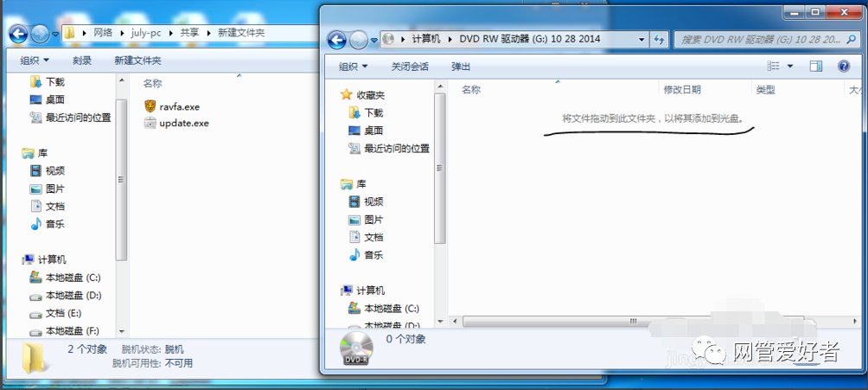This screenshot has width=868, height=390.
Task: Click the DVD-R disc icon in details pane
Action: click(356, 349)
